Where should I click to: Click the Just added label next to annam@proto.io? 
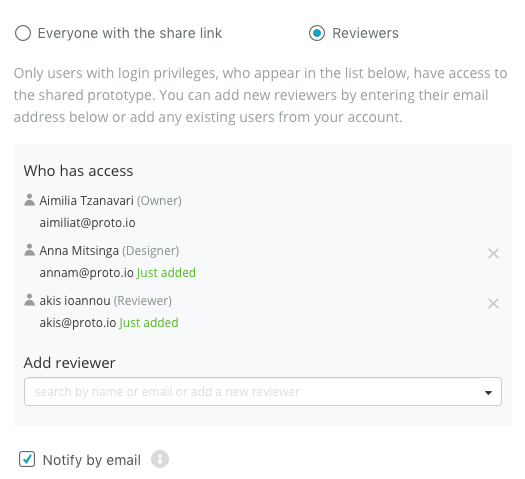166,272
